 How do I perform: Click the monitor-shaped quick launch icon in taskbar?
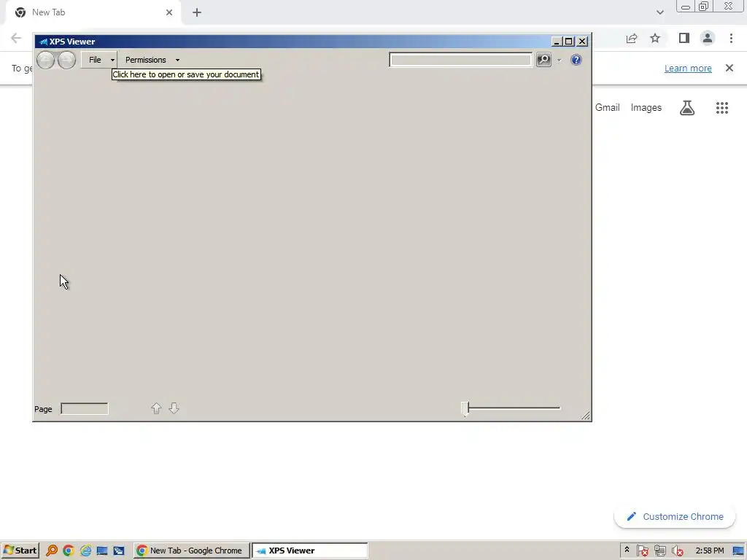[x=102, y=551]
